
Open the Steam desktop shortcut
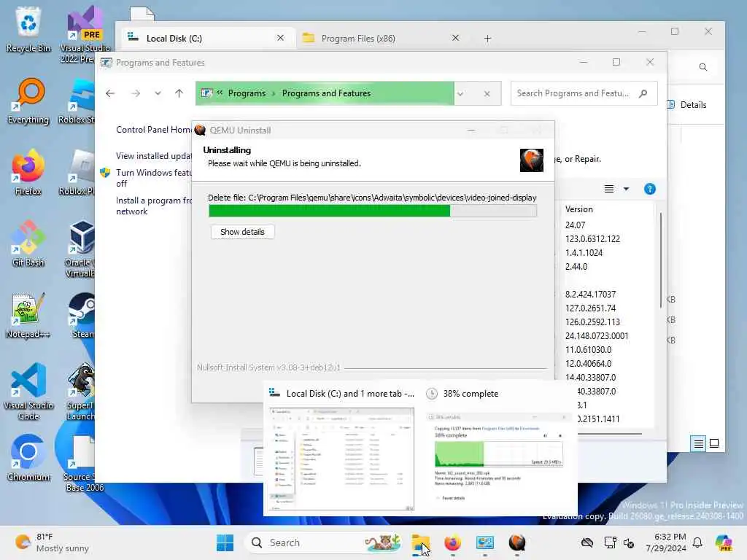click(x=83, y=315)
